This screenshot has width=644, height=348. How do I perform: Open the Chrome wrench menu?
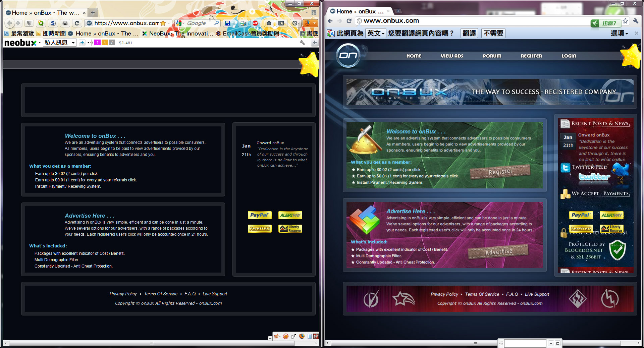[x=636, y=21]
